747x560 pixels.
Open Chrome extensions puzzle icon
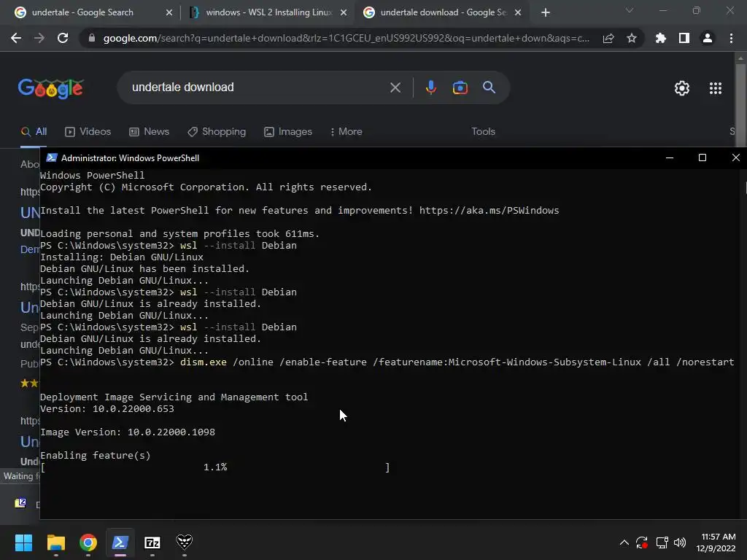(660, 38)
